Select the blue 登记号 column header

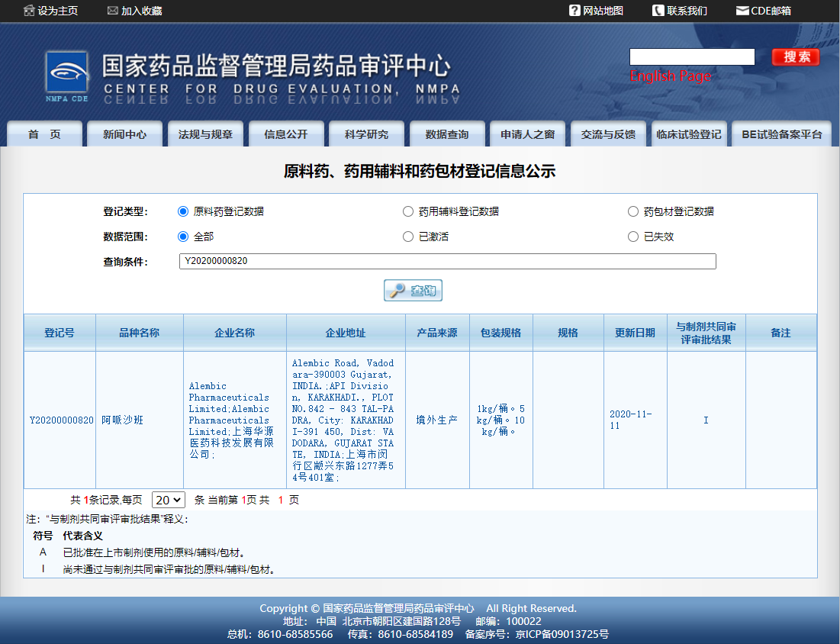click(59, 333)
